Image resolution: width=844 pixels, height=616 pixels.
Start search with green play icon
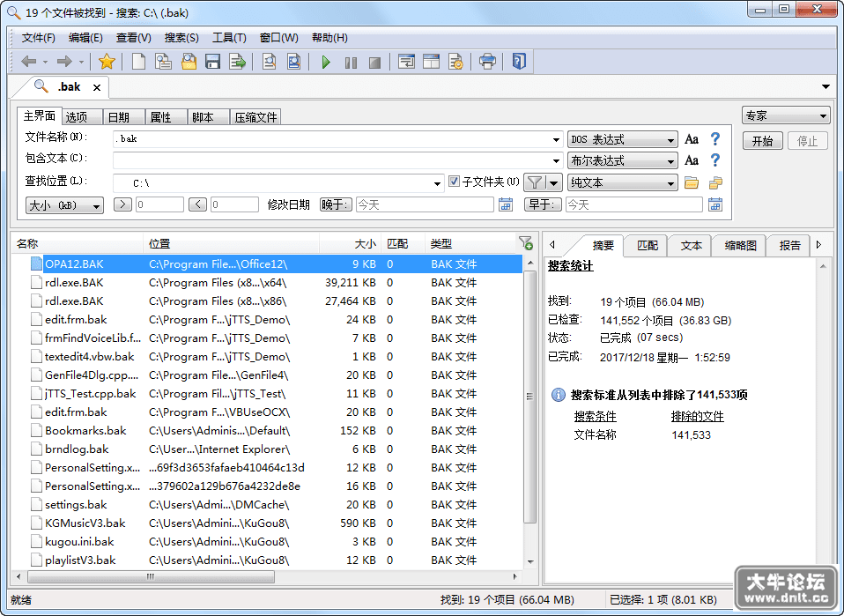point(326,62)
